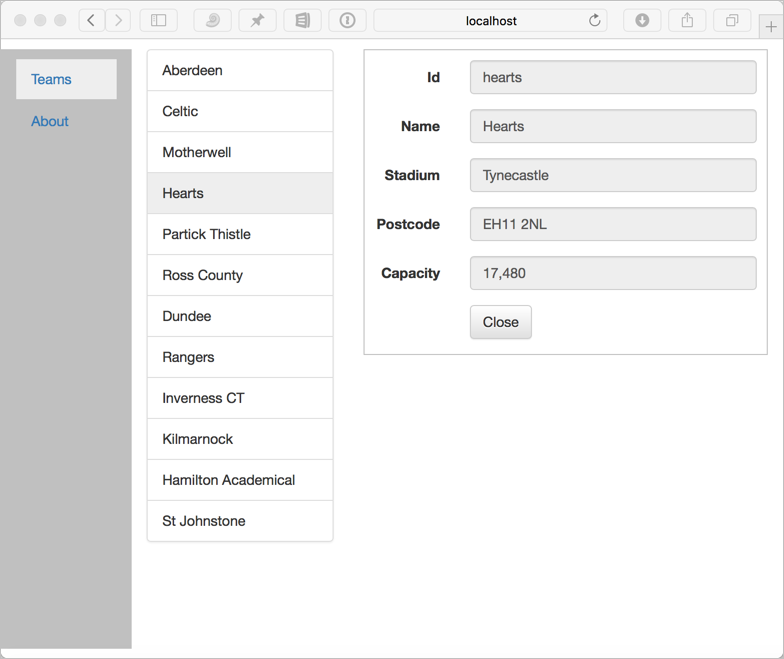
Task: Select Partick Thistle in the team list
Action: pos(240,234)
